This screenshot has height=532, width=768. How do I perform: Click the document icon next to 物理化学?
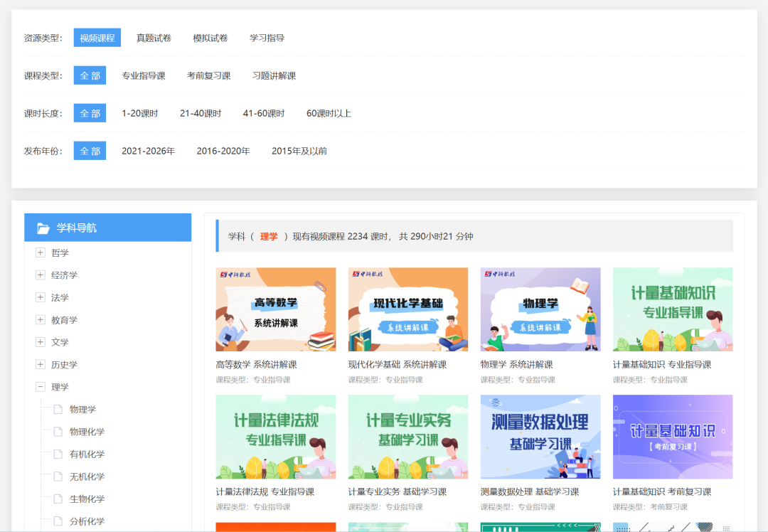click(x=58, y=432)
